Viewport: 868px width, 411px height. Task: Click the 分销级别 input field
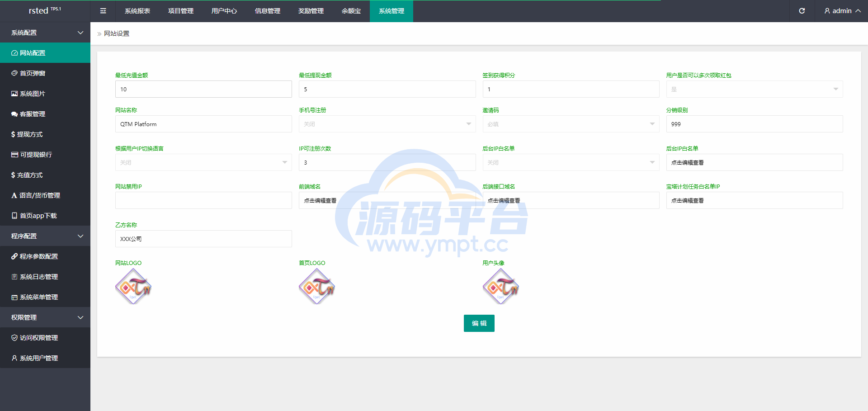tap(755, 124)
